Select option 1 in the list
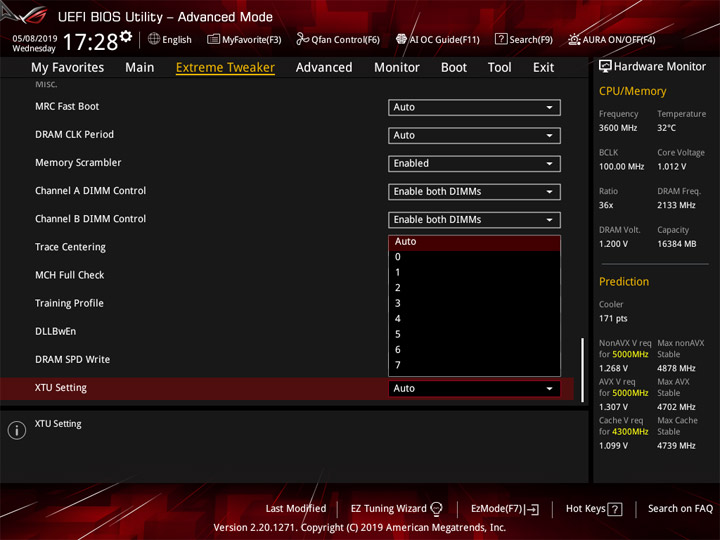This screenshot has width=720, height=540. [x=474, y=272]
